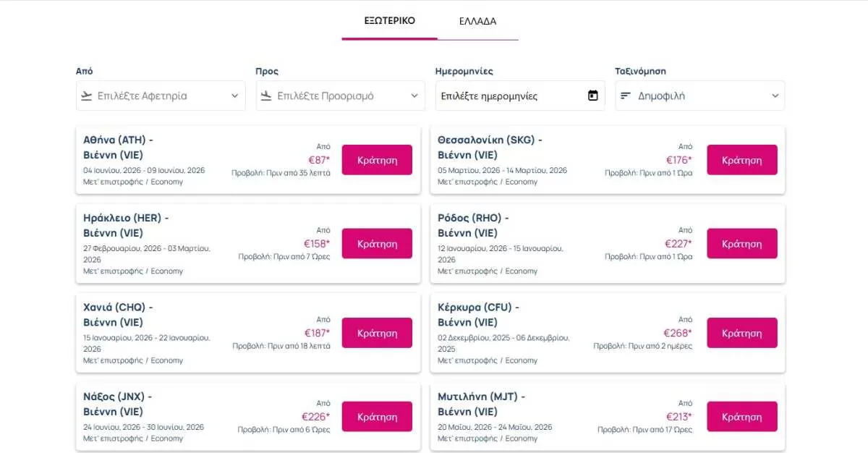Book the Χανιά (CHQ) flight for €187

click(x=377, y=333)
